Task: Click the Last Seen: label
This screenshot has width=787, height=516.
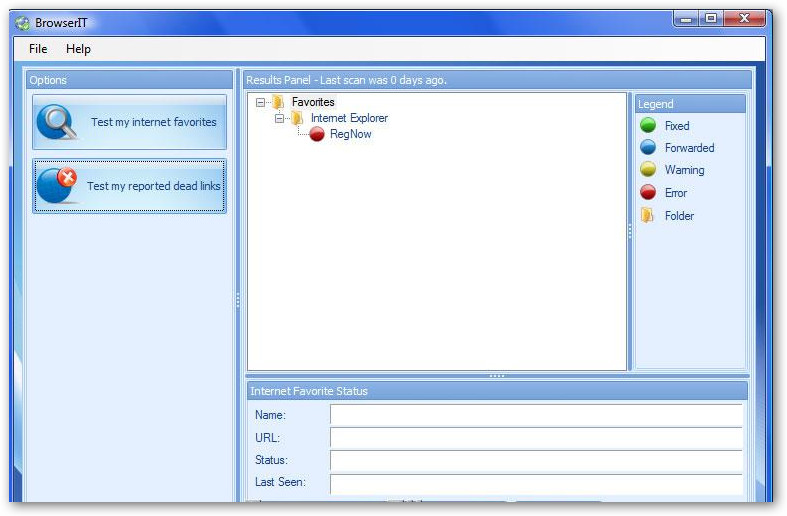Action: pos(280,482)
